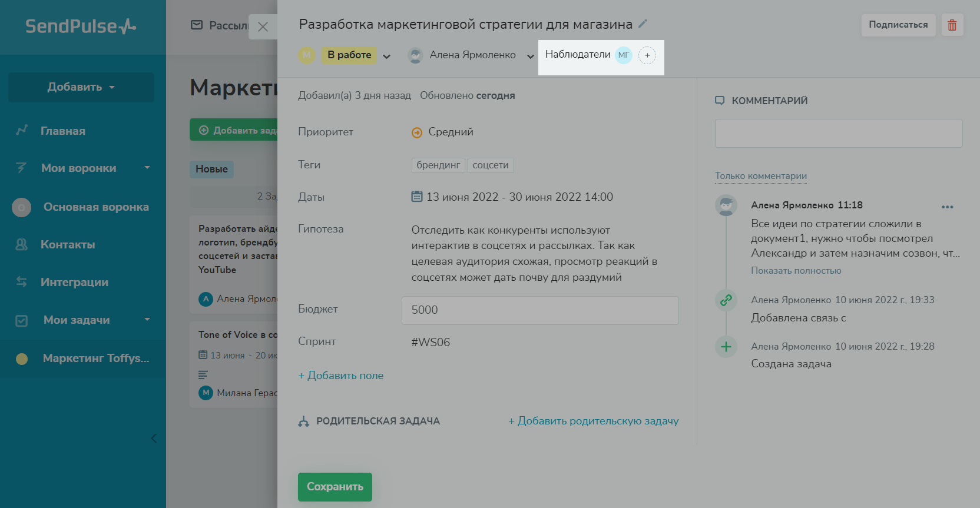The image size is (980, 508).
Task: Close the task panel with the X icon
Action: [x=263, y=27]
